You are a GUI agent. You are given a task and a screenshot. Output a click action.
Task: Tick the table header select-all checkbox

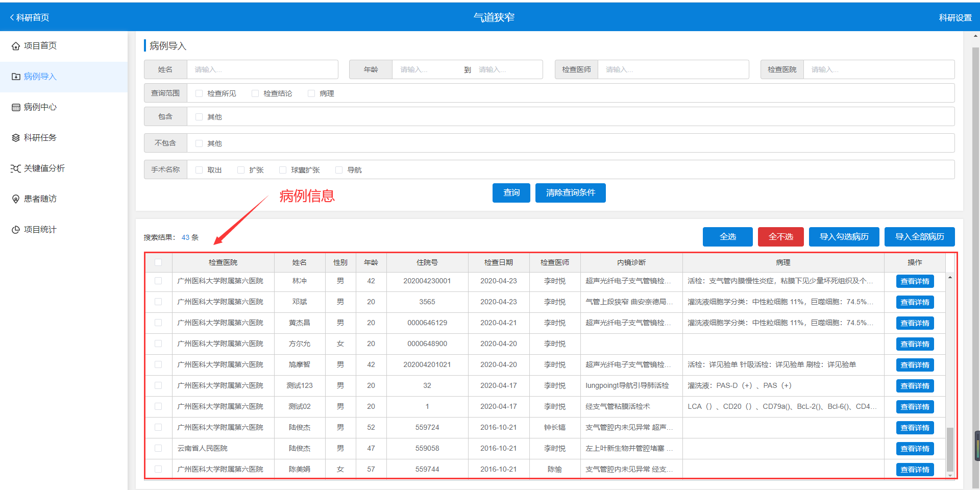[x=158, y=262]
